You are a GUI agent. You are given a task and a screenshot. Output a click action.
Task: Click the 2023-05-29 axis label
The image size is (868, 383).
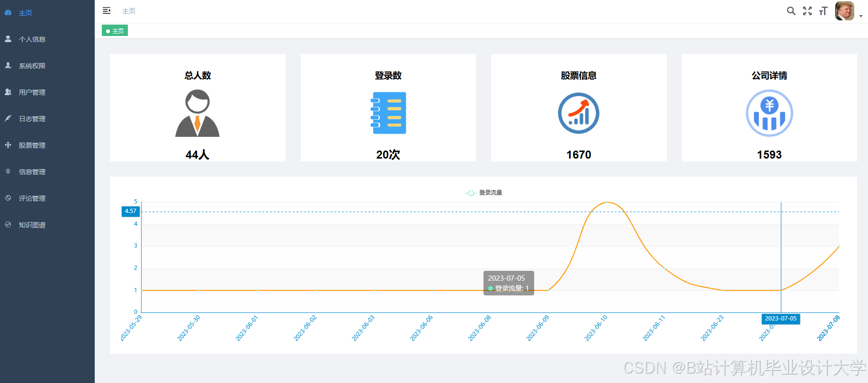[x=131, y=328]
